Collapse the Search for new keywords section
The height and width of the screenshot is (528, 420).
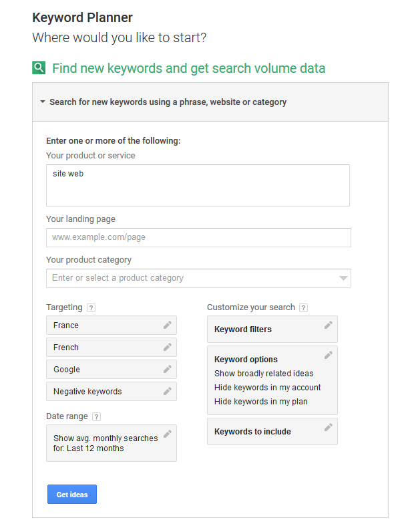click(43, 102)
